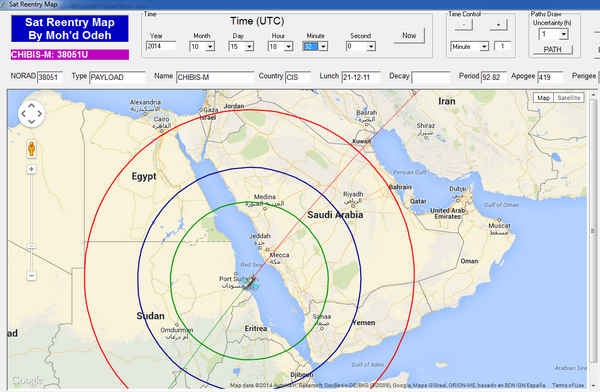The image size is (600, 392).
Task: Open the Terms of Use link
Action: pos(568,385)
